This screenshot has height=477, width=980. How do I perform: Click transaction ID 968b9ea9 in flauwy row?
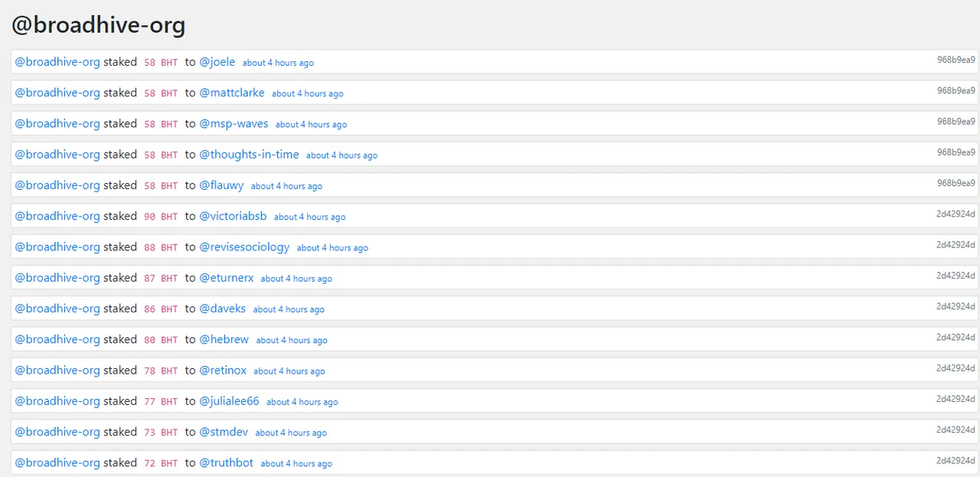956,183
